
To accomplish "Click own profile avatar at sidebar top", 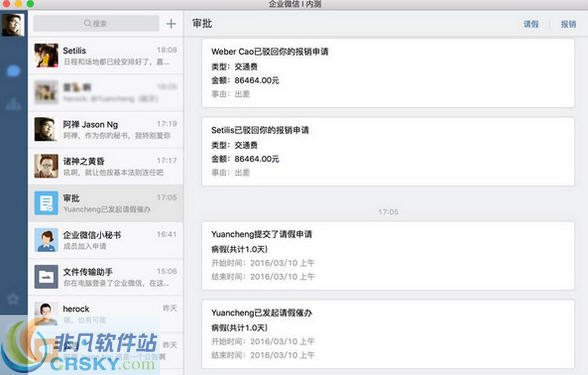I will coord(13,24).
